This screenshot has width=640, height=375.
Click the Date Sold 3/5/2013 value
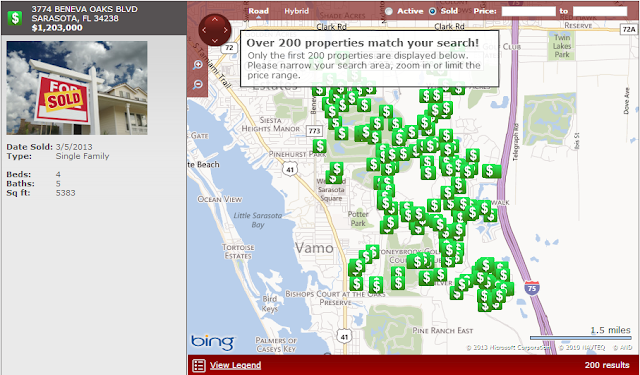click(x=74, y=147)
